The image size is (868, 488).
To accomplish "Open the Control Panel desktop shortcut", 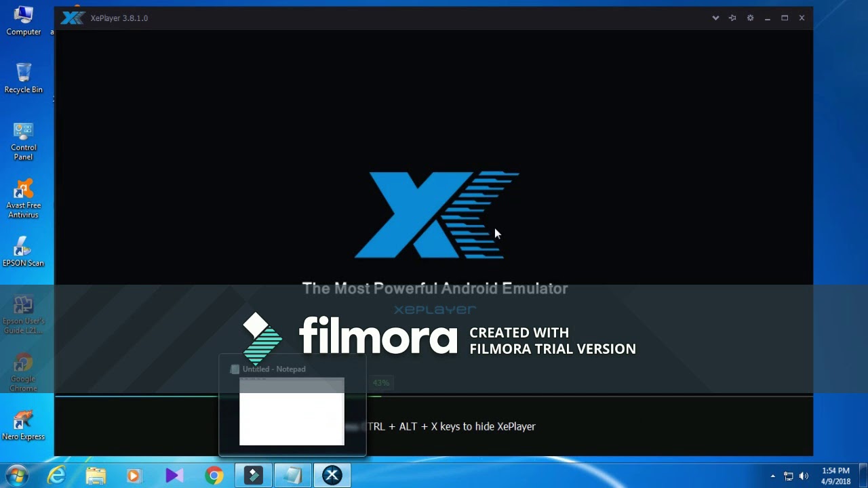I will 24,141.
